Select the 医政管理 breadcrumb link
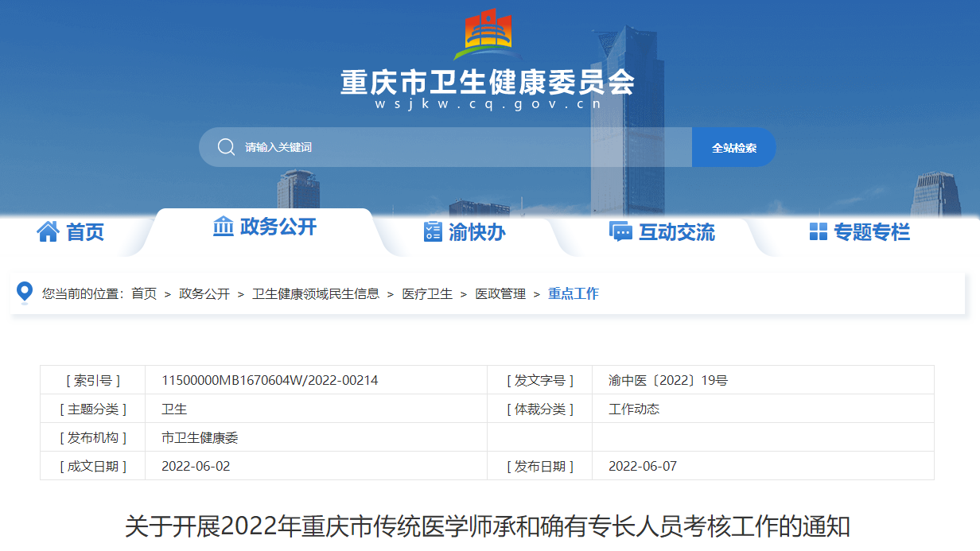This screenshot has height=551, width=980. [x=500, y=294]
